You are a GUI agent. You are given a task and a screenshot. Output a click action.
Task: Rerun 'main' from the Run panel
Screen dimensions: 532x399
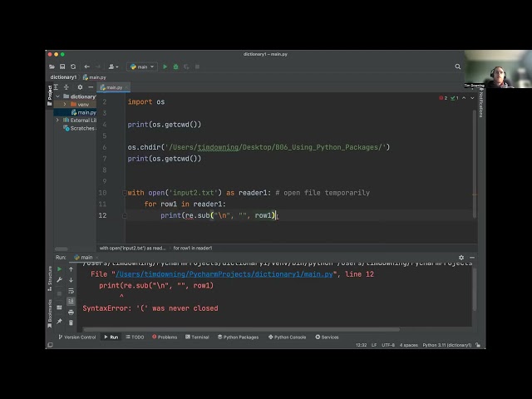click(x=59, y=269)
